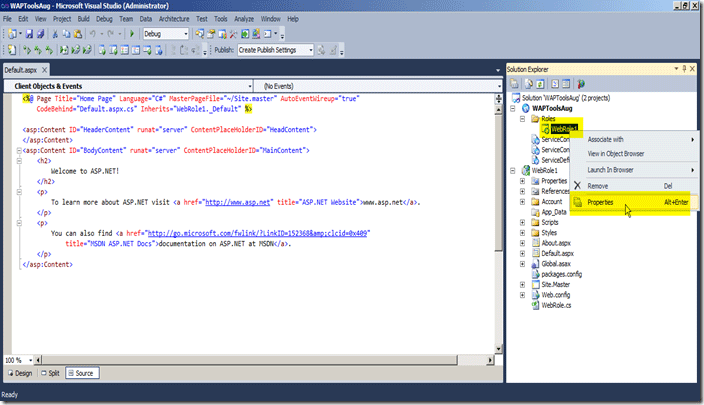The height and width of the screenshot is (405, 704).
Task: Switch to the Design view tab
Action: point(20,373)
